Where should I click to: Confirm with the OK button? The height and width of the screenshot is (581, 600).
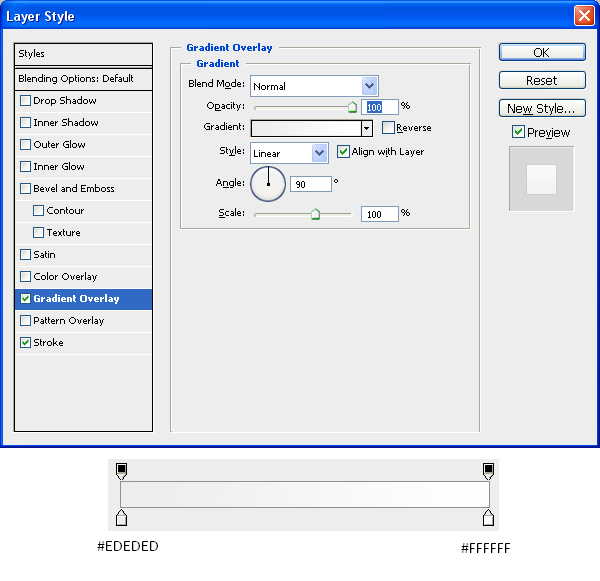[542, 52]
